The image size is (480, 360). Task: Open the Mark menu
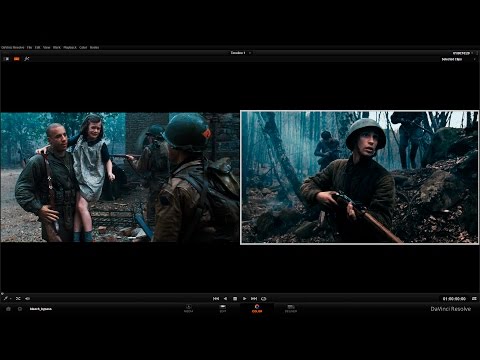57,48
